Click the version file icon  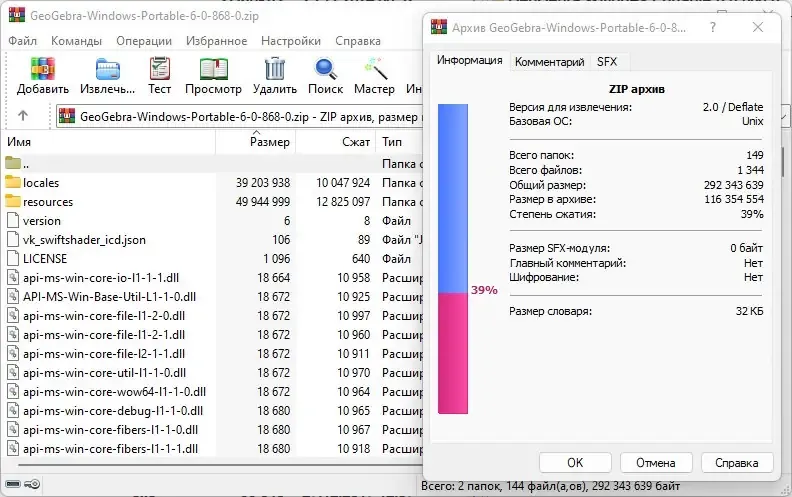(13, 220)
